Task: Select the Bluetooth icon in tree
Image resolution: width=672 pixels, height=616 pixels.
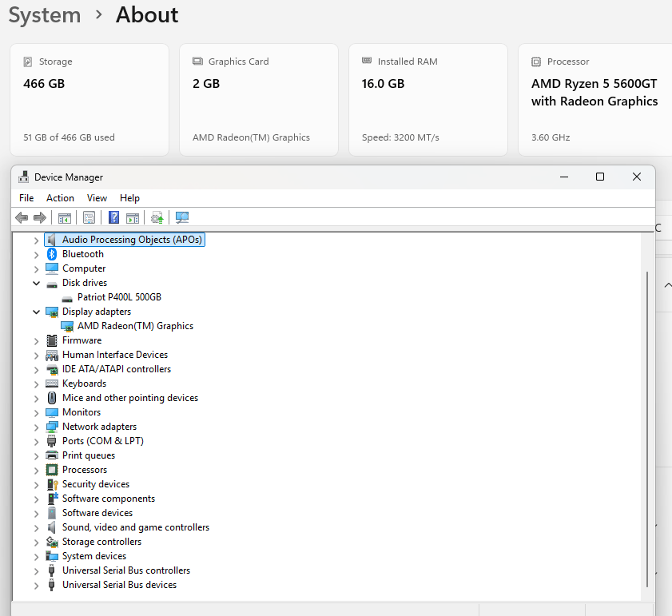Action: click(x=52, y=254)
